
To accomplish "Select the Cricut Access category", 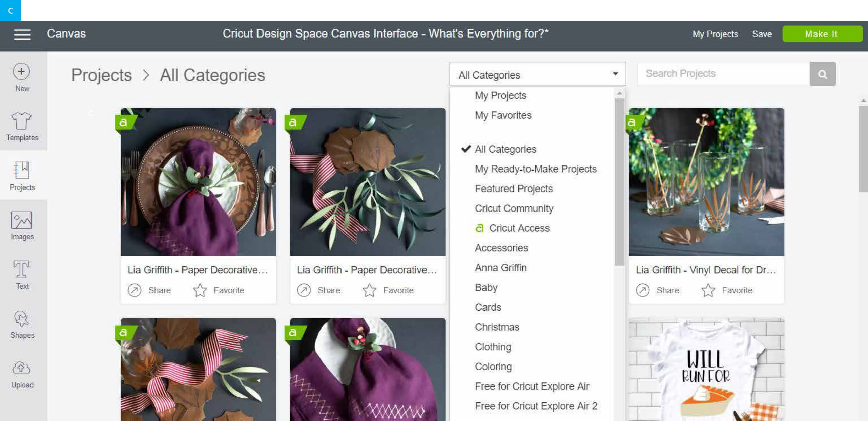I will [512, 228].
